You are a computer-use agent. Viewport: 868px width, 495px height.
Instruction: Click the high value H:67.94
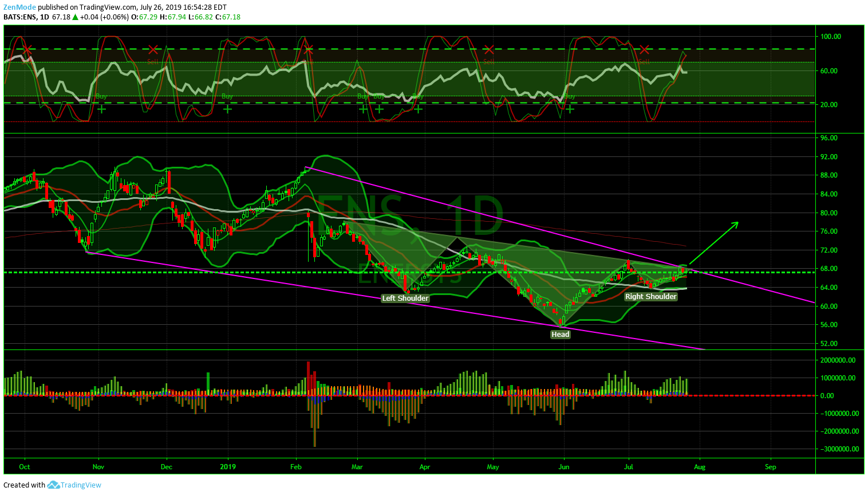172,17
